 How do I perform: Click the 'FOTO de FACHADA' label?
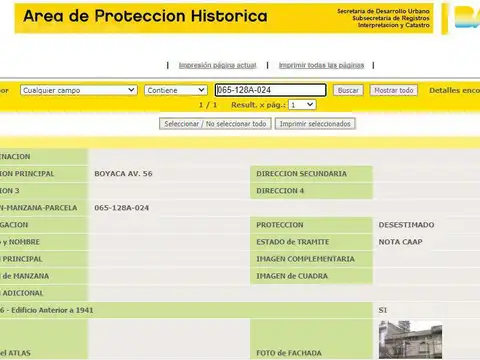pyautogui.click(x=289, y=353)
